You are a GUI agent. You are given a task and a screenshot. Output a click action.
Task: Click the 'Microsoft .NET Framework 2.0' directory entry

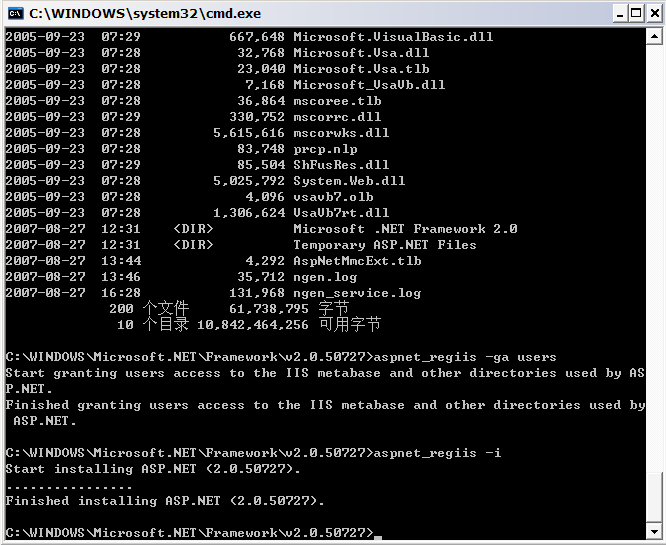pyautogui.click(x=405, y=229)
